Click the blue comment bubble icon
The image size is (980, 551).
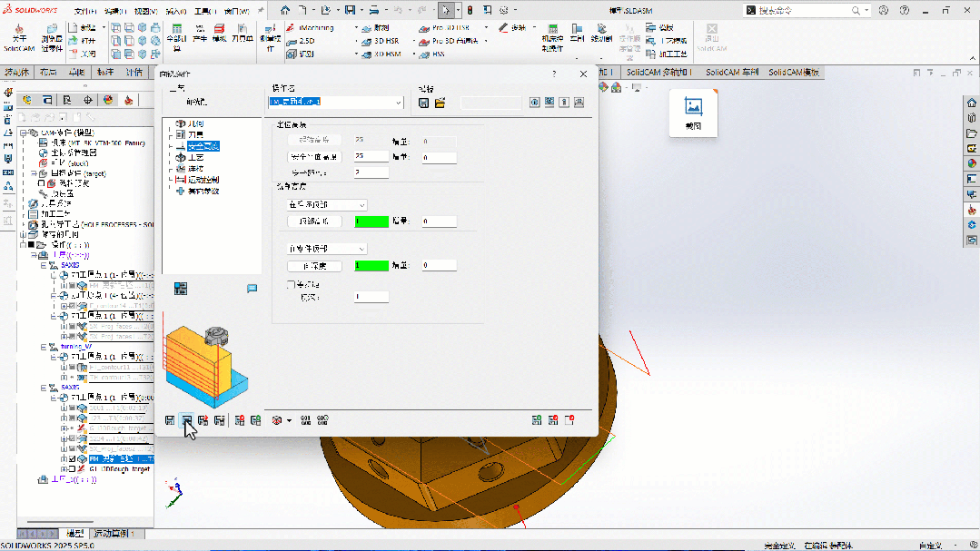[252, 288]
